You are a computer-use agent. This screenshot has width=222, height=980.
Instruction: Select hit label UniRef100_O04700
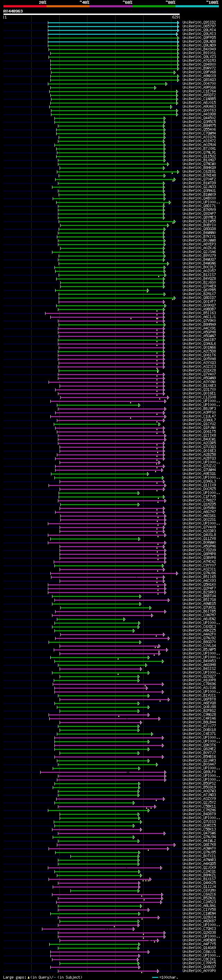click(199, 84)
